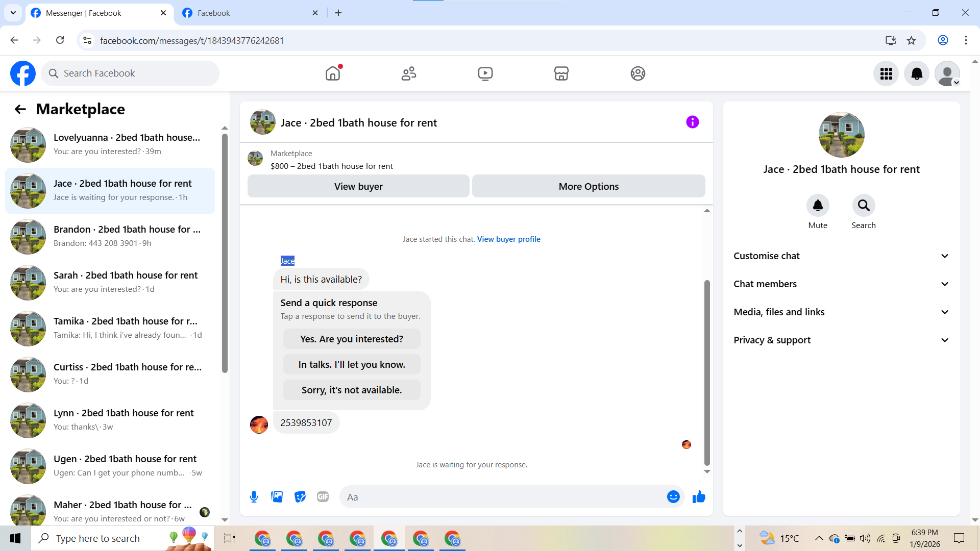Attach a file with the photo icon

277,496
